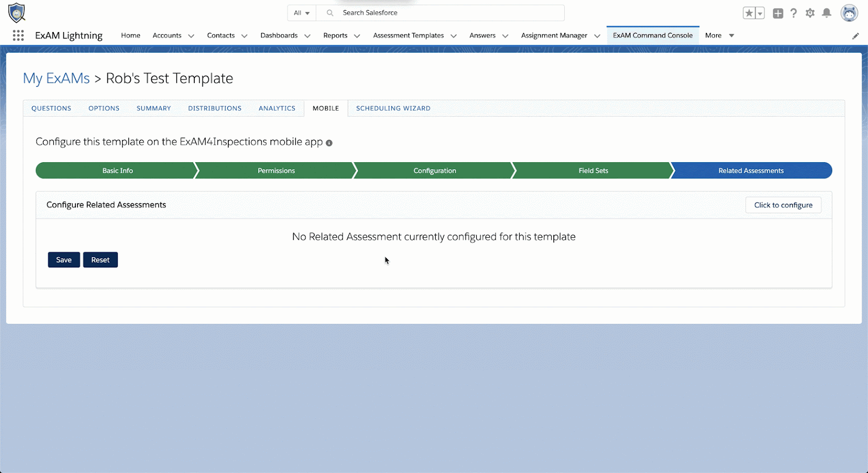Open the Assignment Manager nav item

pyautogui.click(x=554, y=35)
